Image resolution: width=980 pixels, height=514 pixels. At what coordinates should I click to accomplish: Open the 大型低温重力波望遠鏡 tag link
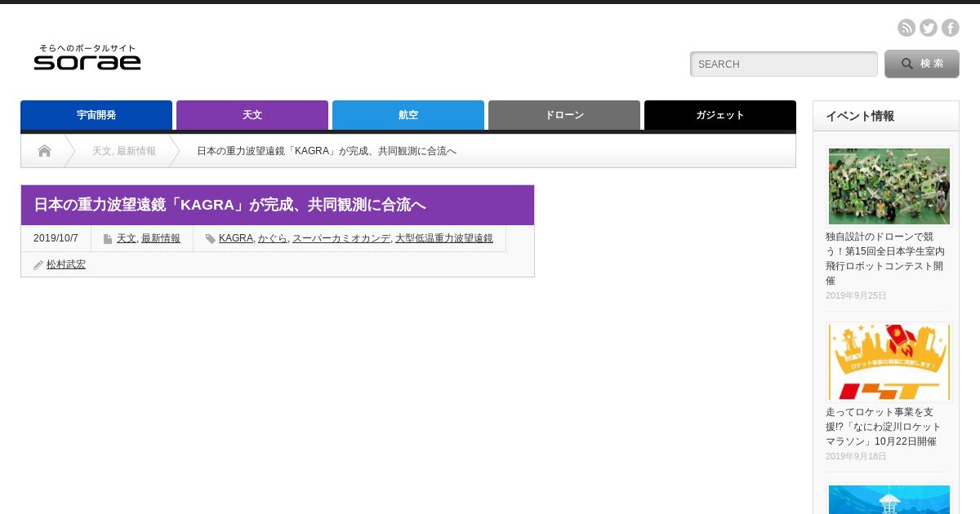tap(444, 238)
